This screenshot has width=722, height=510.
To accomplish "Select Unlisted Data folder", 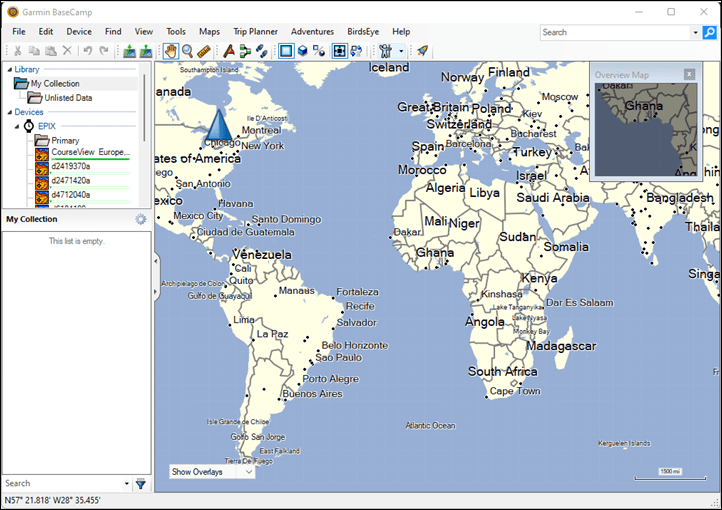I will [x=68, y=98].
